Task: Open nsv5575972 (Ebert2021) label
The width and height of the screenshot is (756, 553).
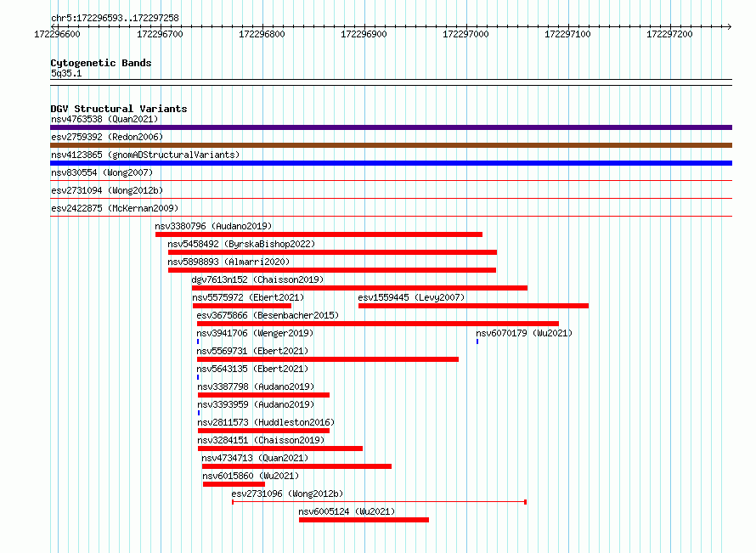Action: (248, 297)
